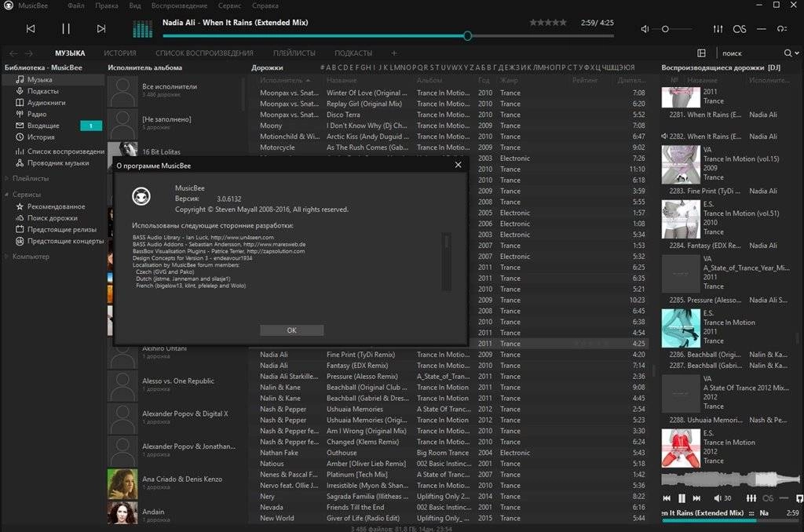The width and height of the screenshot is (804, 532).
Task: Next track button in bottom mini player
Action: 697,498
